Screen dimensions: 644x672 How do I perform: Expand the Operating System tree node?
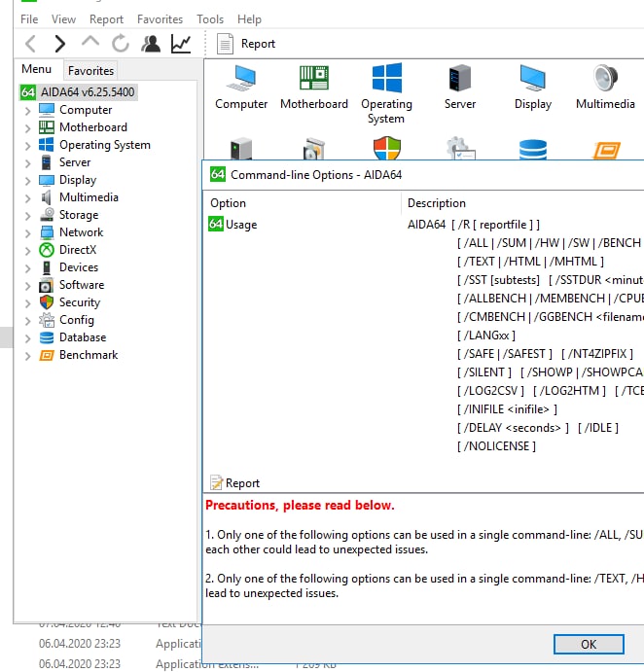tap(28, 146)
